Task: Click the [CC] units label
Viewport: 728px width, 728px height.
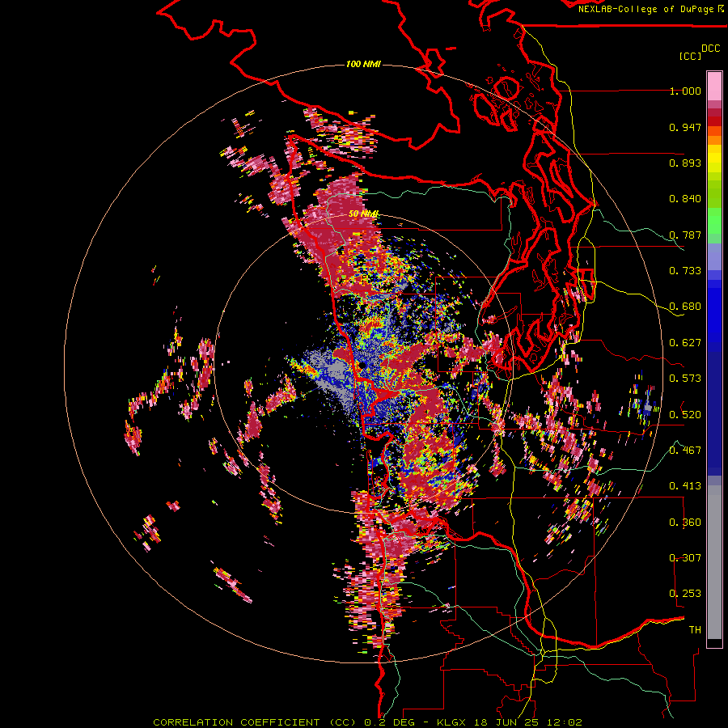Action: click(691, 56)
